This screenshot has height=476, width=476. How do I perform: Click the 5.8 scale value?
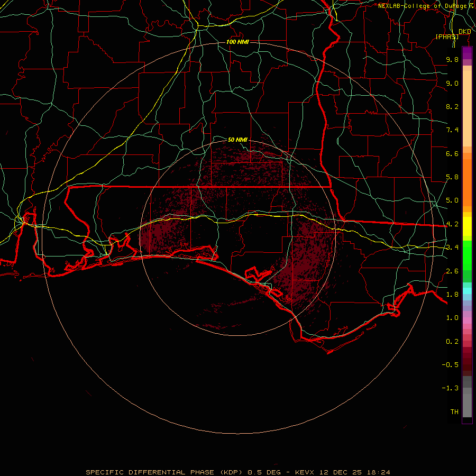452,177
